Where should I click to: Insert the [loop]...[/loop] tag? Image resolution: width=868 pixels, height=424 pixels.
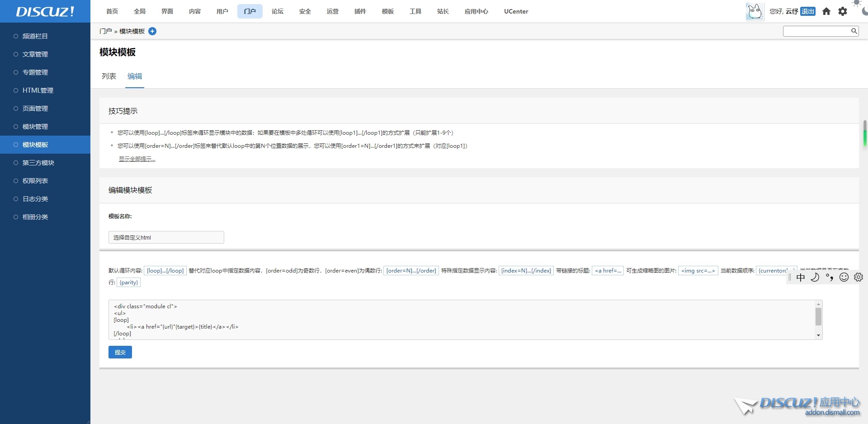(x=165, y=271)
